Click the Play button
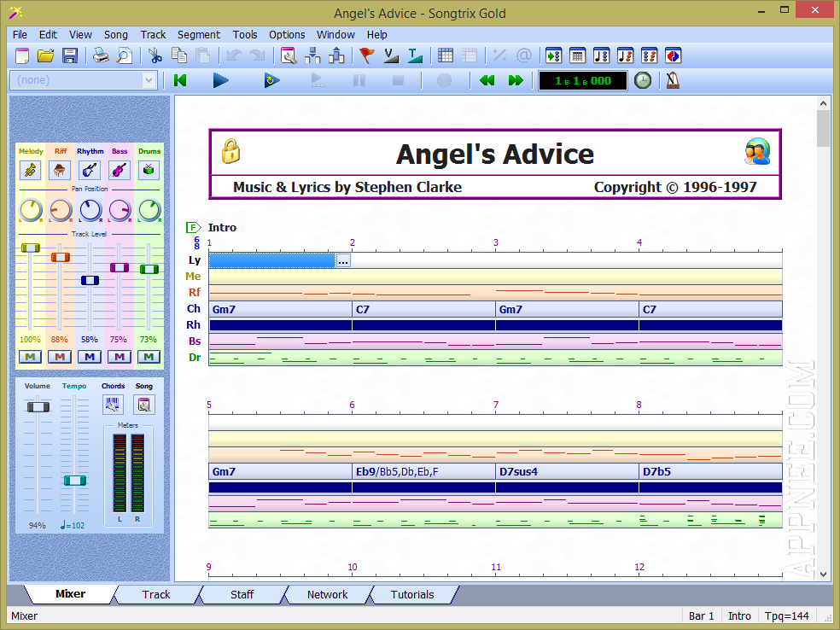The width and height of the screenshot is (840, 630). click(220, 80)
